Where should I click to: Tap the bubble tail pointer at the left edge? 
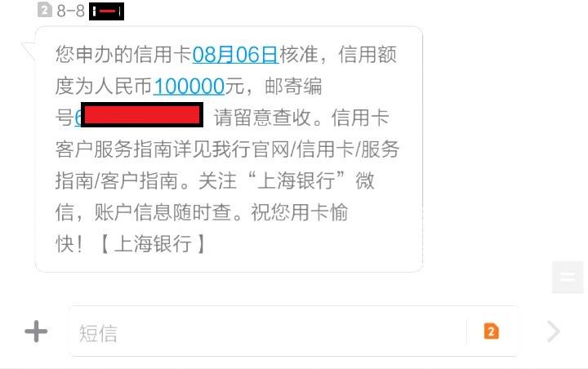click(x=29, y=51)
